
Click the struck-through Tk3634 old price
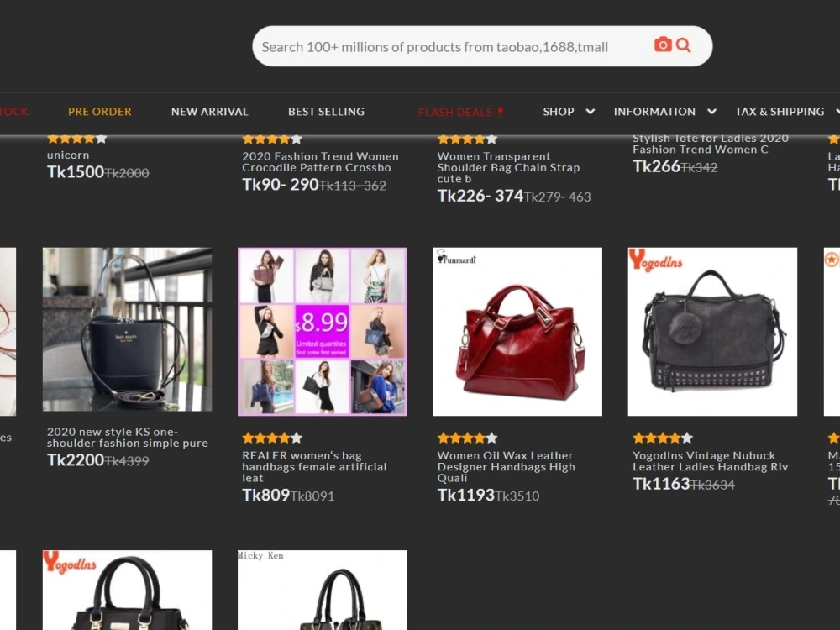(712, 485)
